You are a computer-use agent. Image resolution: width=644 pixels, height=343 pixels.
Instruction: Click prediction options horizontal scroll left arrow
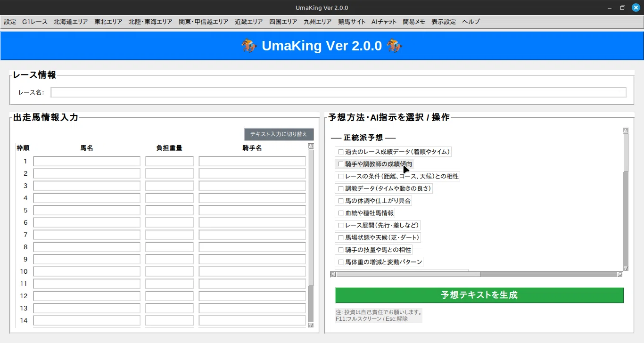(333, 274)
